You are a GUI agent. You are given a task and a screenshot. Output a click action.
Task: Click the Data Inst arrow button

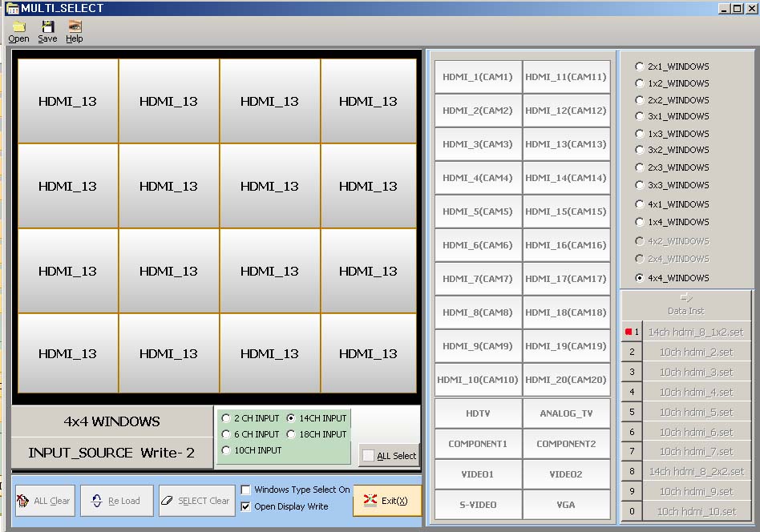pyautogui.click(x=685, y=304)
